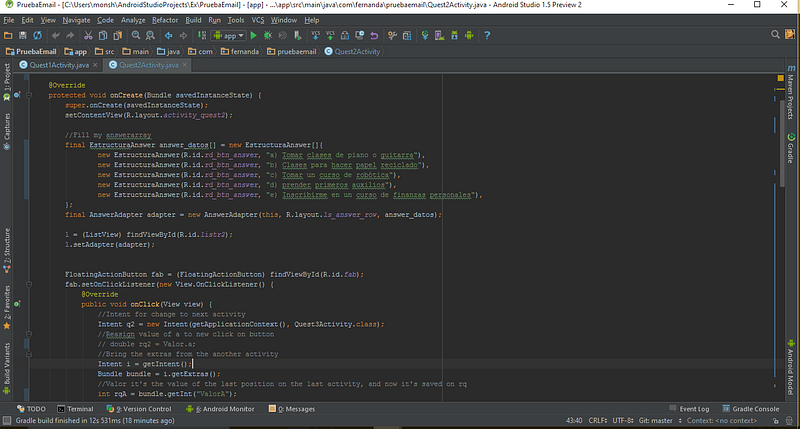Open Project Structure toolbar icon
This screenshot has height=429, width=800.
coord(407,35)
